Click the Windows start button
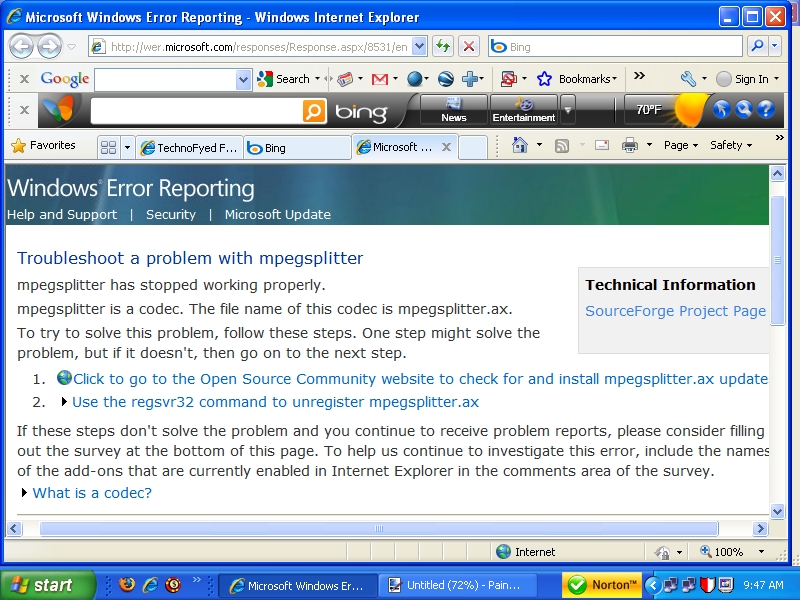Viewport: 800px width, 600px height. point(47,585)
